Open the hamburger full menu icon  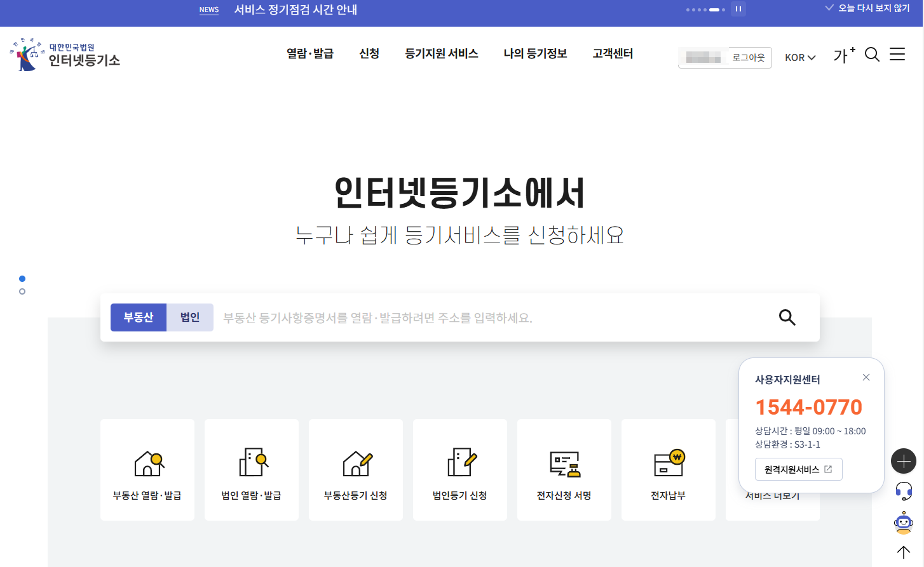tap(897, 54)
